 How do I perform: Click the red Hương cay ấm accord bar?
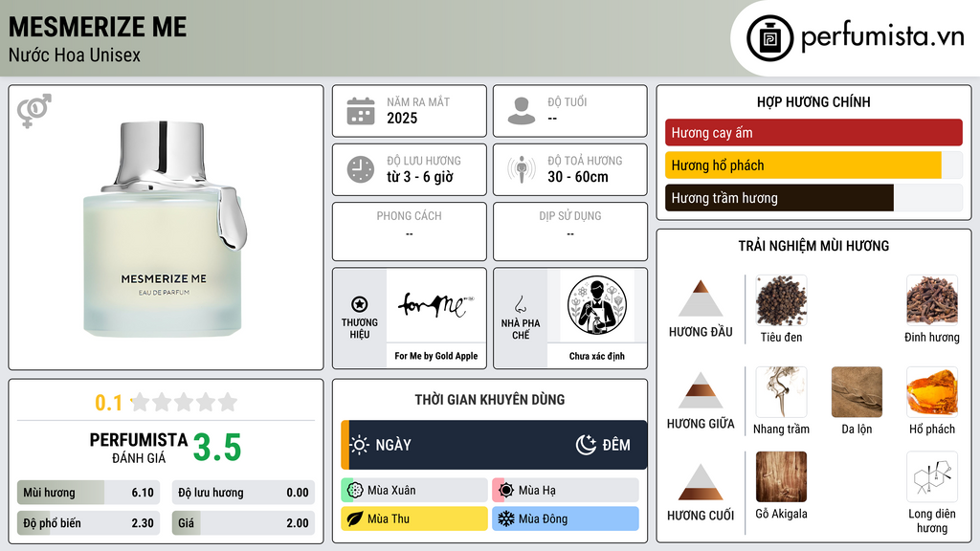[813, 132]
